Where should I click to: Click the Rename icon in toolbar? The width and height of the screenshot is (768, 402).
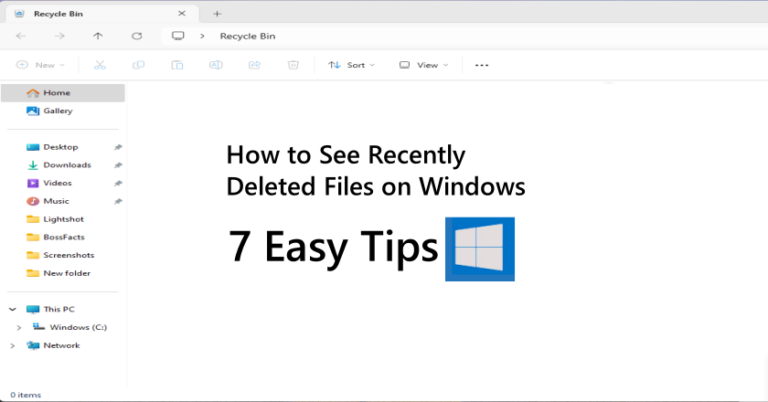tap(216, 65)
